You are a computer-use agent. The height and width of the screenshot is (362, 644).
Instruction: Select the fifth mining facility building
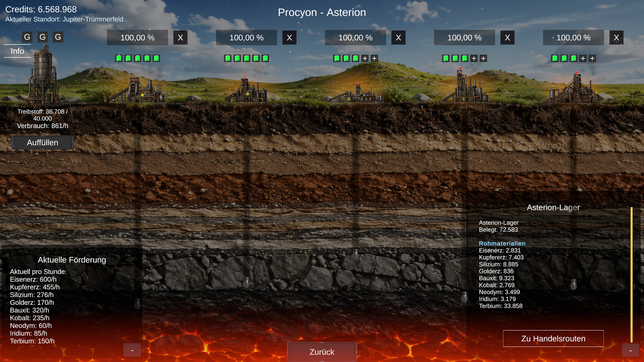click(574, 88)
